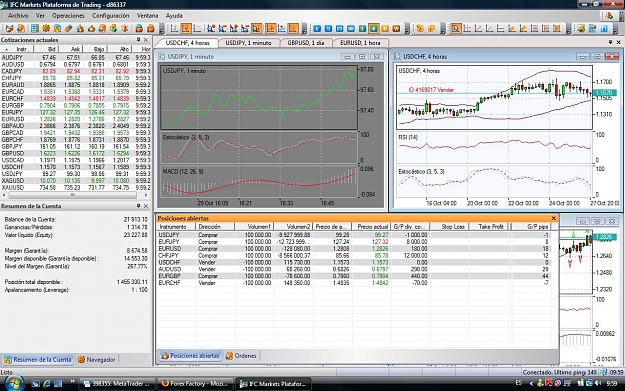Close the Resumen de la Cuenta panel header
Screen dimensions: 625x391
[x=146, y=206]
